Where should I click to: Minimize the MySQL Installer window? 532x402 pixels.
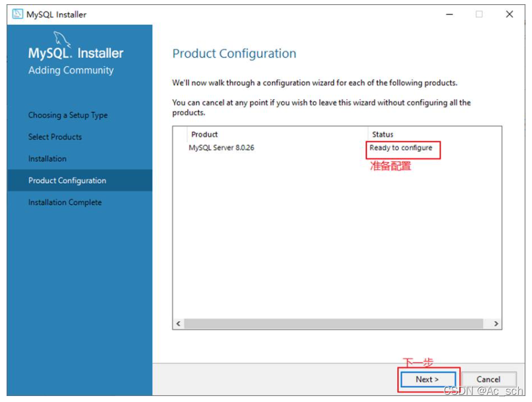pyautogui.click(x=450, y=14)
